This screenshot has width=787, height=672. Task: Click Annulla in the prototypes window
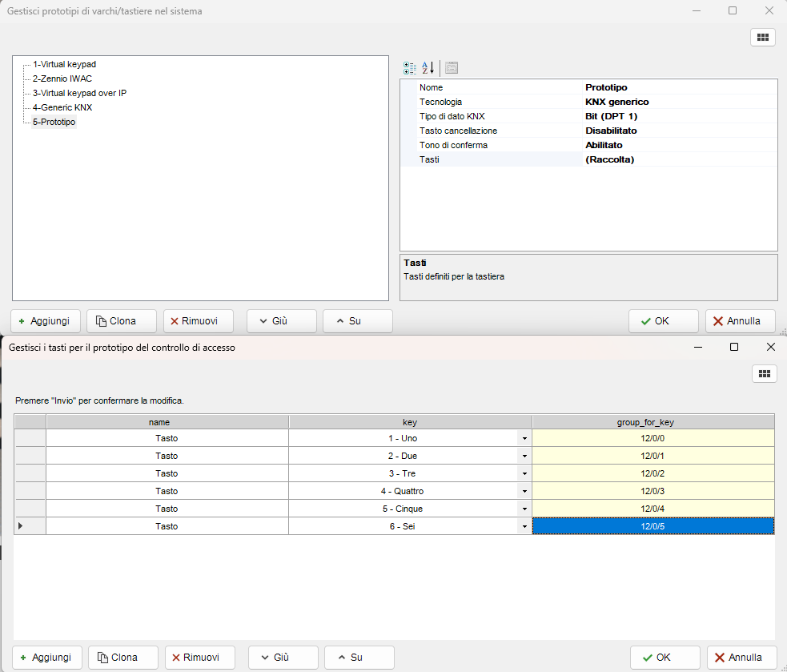coord(740,321)
